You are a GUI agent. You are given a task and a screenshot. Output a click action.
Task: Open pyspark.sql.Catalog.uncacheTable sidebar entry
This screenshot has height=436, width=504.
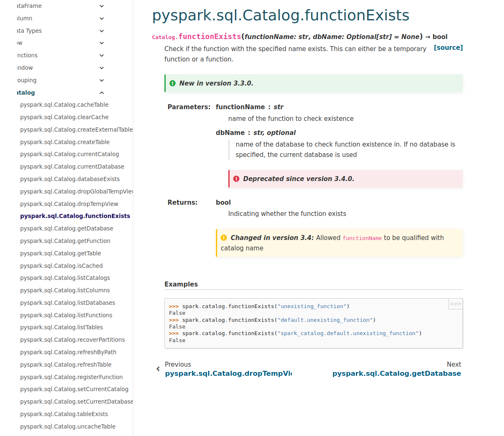coord(68,426)
